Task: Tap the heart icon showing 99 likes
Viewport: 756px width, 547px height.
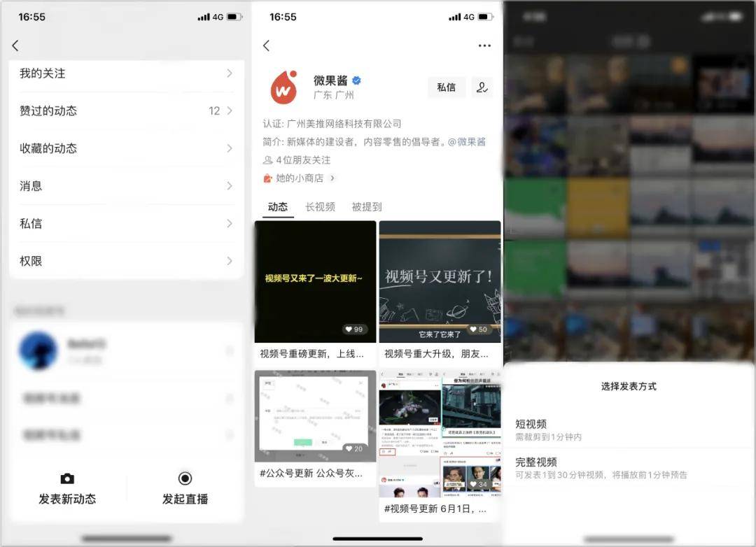Action: coord(347,329)
